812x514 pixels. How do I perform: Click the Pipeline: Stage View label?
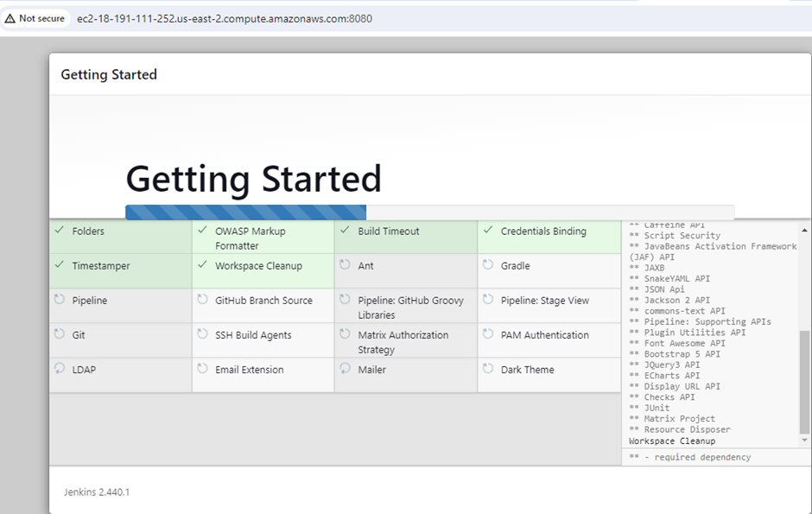[545, 301]
